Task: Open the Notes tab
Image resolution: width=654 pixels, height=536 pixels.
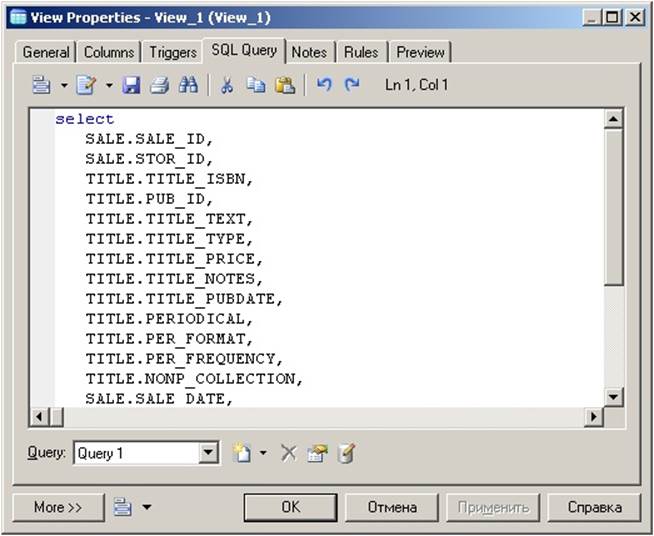Action: [x=309, y=52]
